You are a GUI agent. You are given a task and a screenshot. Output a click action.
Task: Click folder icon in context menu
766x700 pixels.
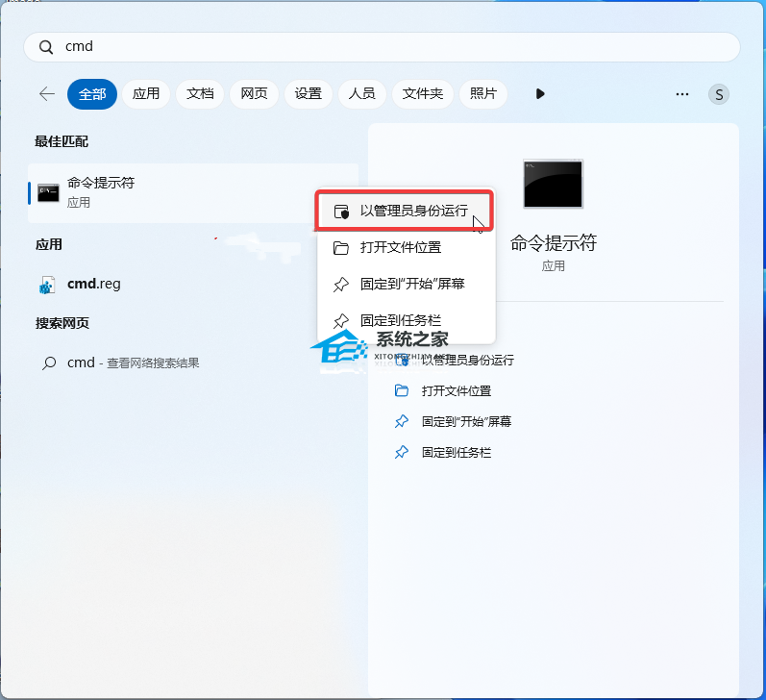tap(340, 248)
